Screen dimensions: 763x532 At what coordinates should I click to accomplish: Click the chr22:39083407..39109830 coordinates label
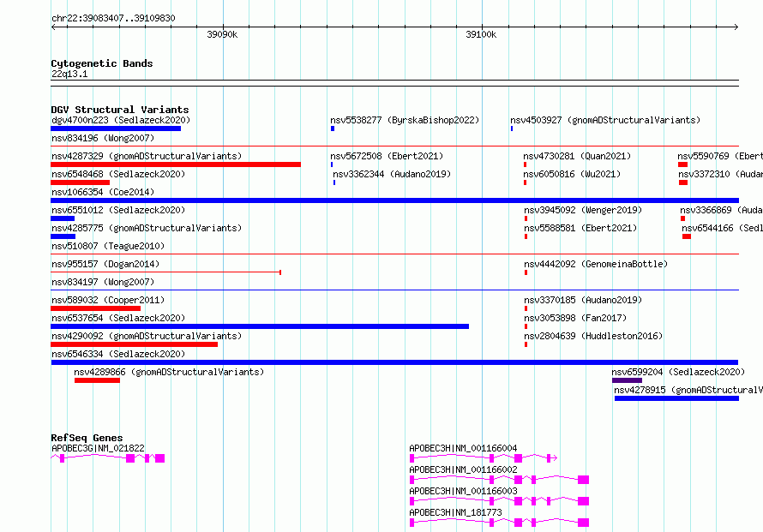pos(113,18)
